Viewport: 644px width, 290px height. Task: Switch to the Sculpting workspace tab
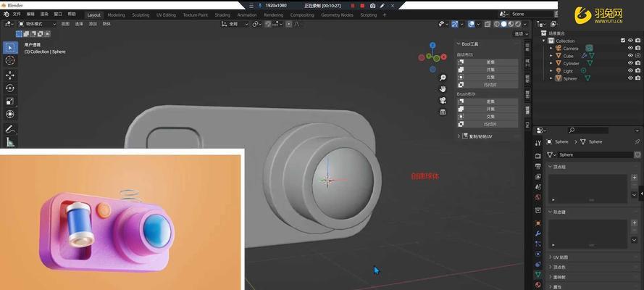141,14
